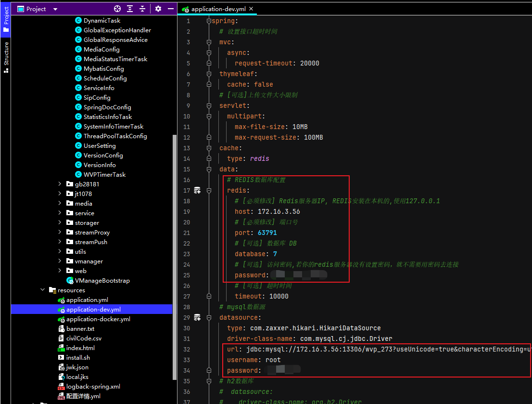Click the datasource gutter icon at redis line
This screenshot has width=532, height=404.
coord(197,190)
